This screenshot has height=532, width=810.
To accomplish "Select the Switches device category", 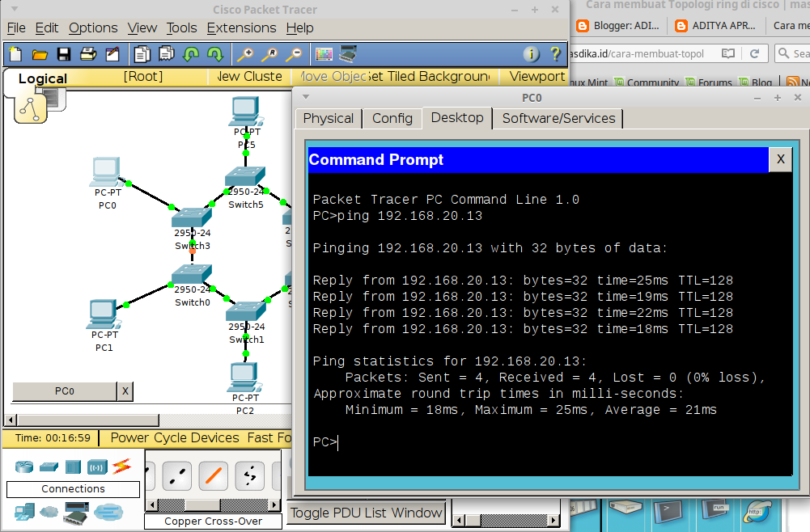I will (49, 467).
